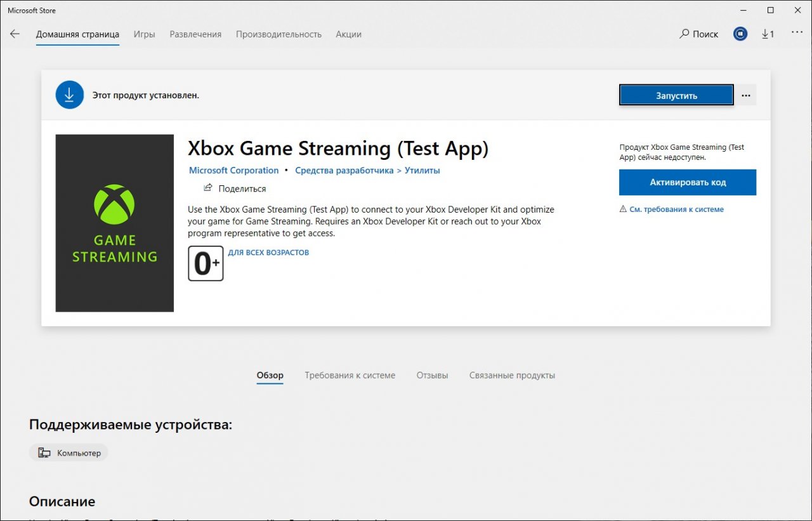Screen dimensions: 812x521
Task: Open more options beside Запустить
Action: coord(746,96)
